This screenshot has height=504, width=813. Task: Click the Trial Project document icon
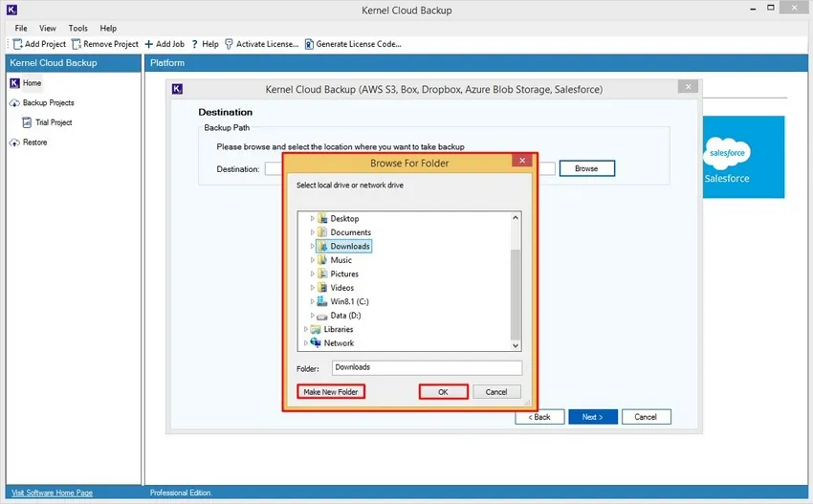point(27,122)
